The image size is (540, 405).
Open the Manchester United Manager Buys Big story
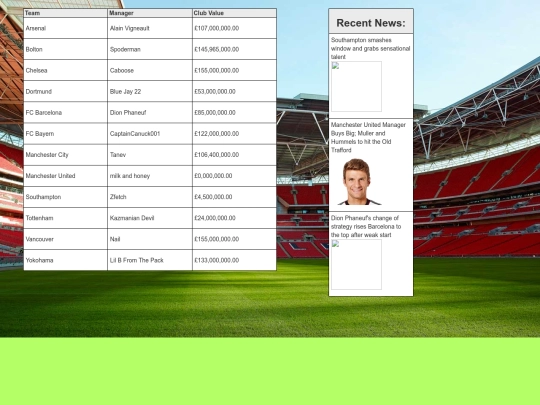point(368,137)
